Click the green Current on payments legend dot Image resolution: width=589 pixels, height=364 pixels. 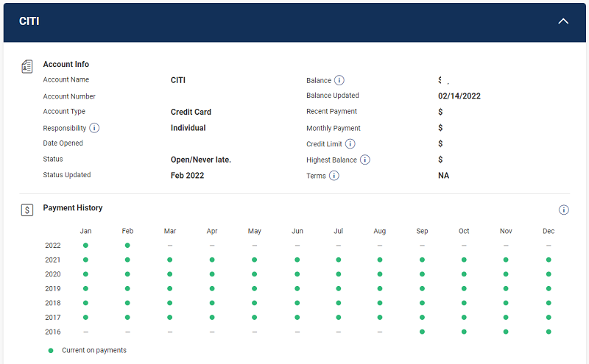click(x=51, y=351)
